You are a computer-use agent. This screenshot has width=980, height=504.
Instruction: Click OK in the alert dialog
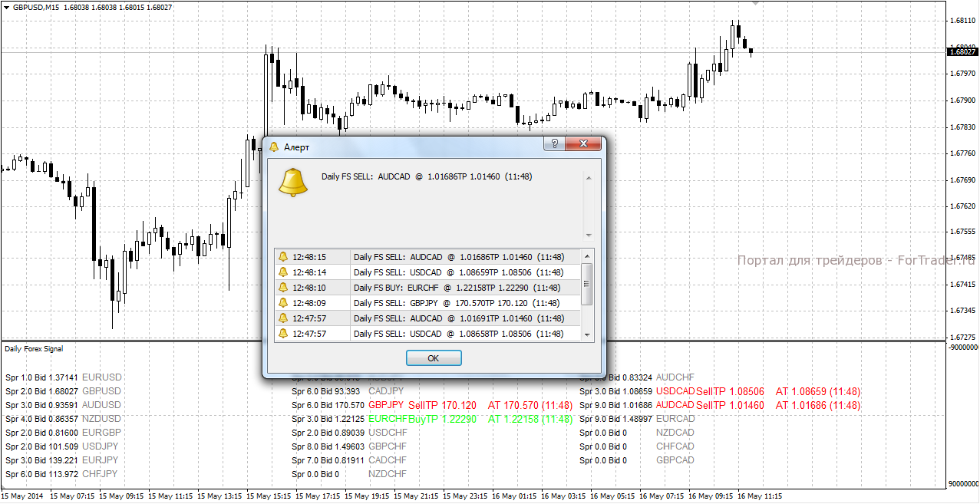pos(434,358)
